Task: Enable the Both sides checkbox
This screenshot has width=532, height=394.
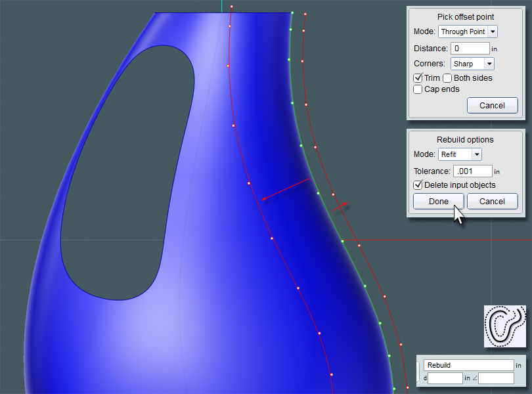Action: 447,78
